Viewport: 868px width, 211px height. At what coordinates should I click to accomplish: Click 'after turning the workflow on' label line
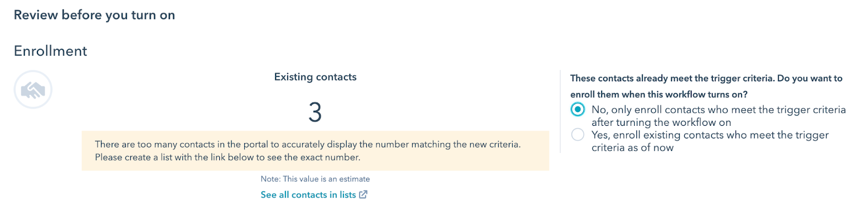661,123
